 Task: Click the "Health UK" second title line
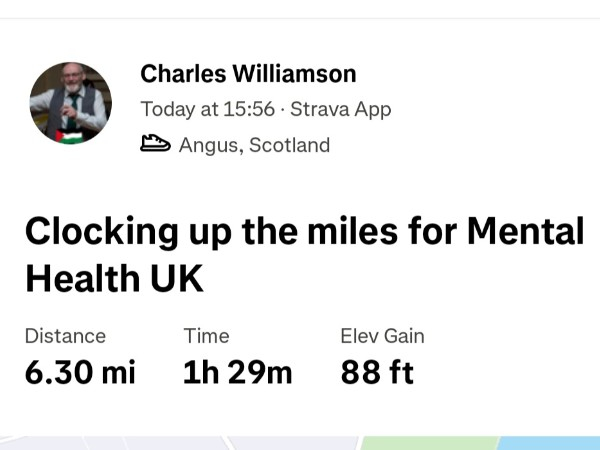point(114,279)
